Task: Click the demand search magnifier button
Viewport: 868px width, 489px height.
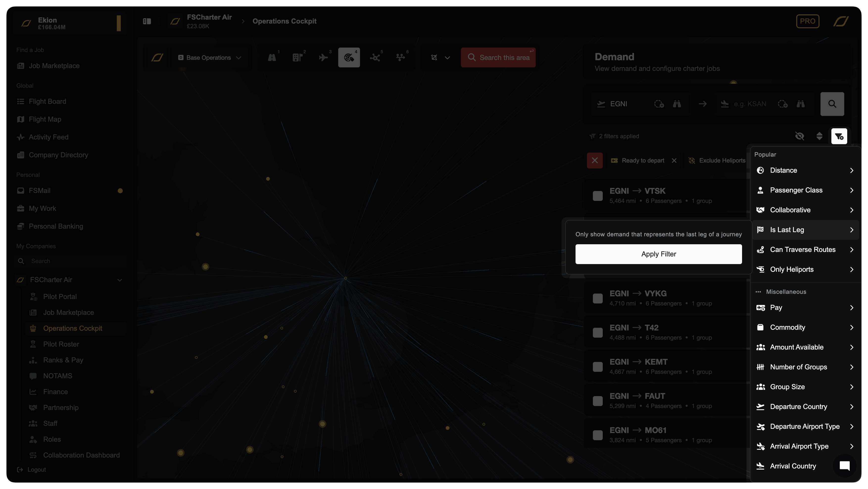Action: pyautogui.click(x=832, y=104)
